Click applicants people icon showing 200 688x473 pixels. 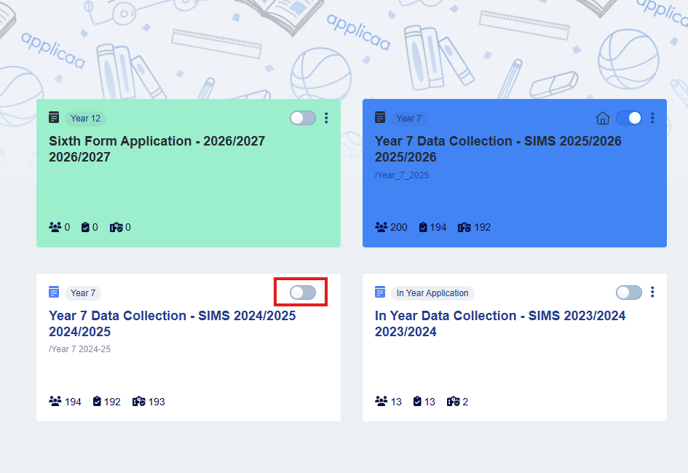pos(381,227)
